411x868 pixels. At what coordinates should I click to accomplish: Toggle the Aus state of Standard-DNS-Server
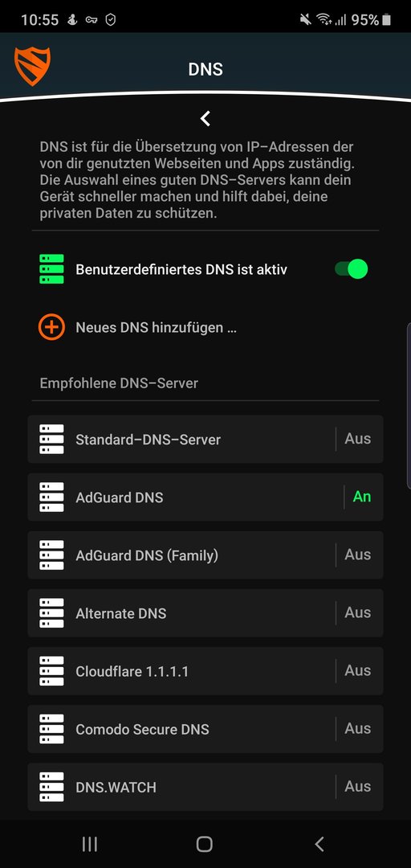coord(357,439)
